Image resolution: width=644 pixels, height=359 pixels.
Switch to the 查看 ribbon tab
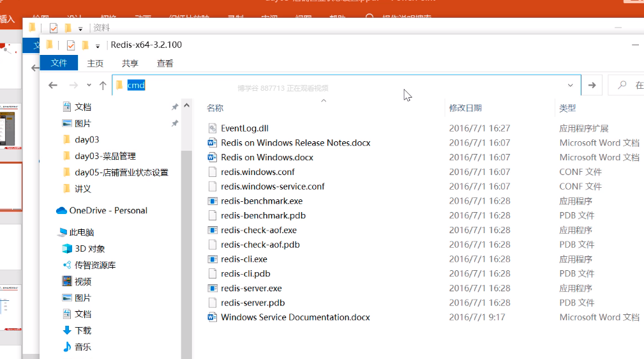click(165, 63)
